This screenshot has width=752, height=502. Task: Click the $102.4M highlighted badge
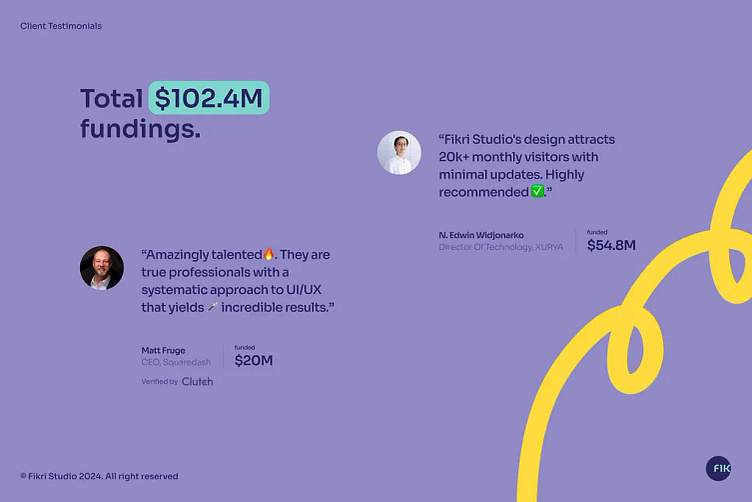point(209,98)
